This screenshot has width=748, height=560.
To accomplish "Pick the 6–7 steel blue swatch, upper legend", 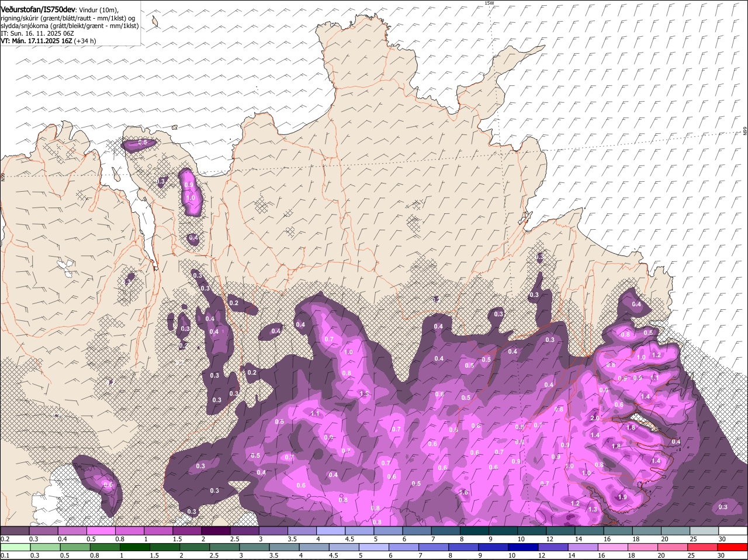I will (417, 530).
